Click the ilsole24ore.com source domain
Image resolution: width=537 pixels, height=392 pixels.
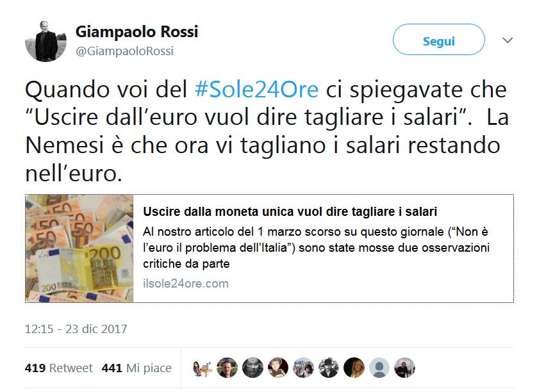[x=186, y=284]
